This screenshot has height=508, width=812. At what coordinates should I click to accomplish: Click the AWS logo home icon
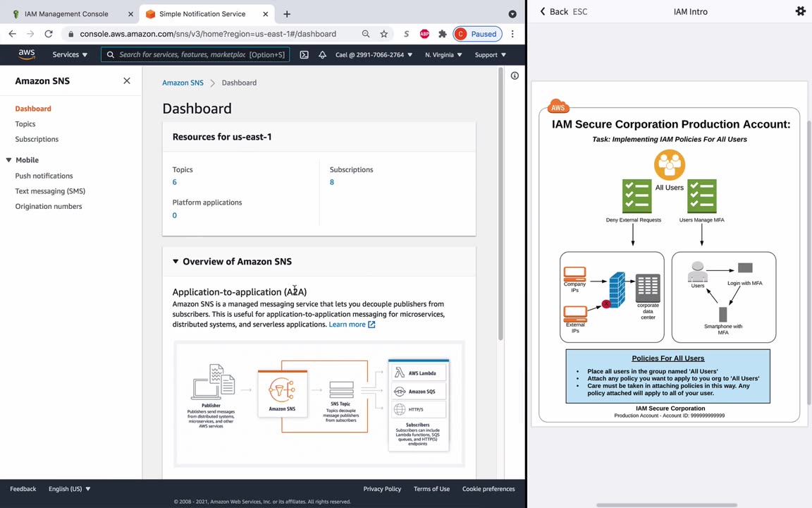(x=26, y=54)
